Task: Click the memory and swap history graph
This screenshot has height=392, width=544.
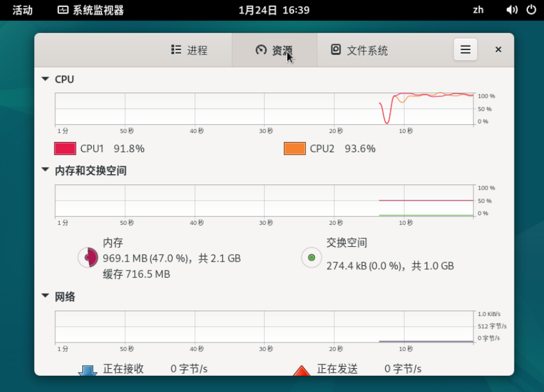Action: (x=265, y=200)
